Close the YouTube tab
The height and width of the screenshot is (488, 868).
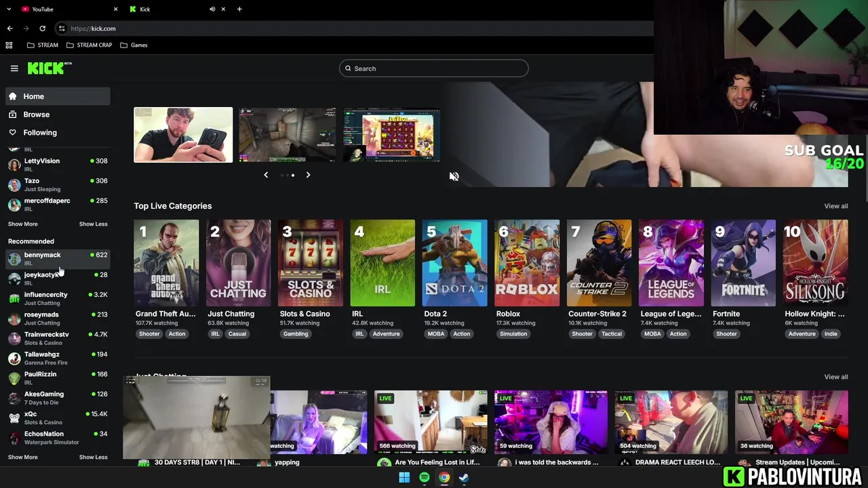click(x=115, y=9)
